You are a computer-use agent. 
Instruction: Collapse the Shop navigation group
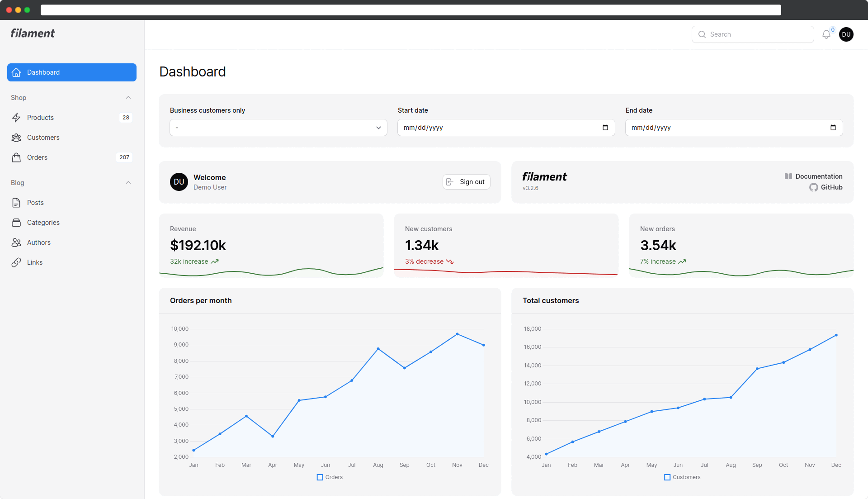coord(128,98)
